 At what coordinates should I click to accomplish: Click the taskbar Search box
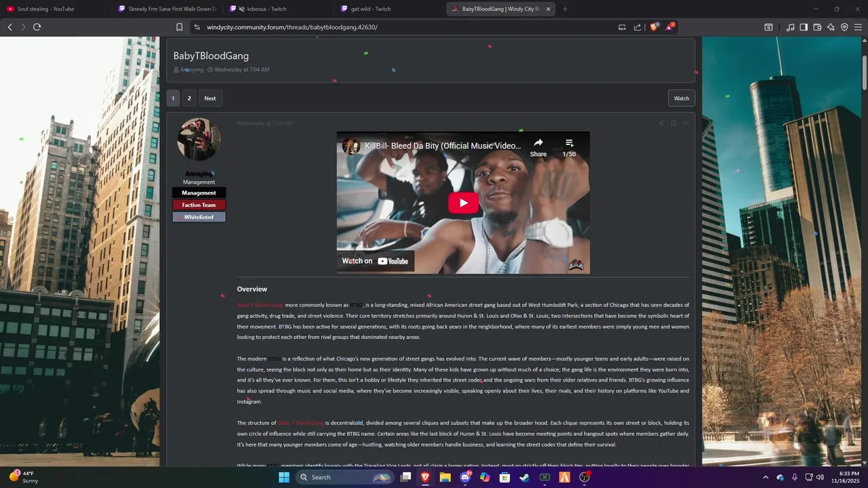tap(345, 477)
